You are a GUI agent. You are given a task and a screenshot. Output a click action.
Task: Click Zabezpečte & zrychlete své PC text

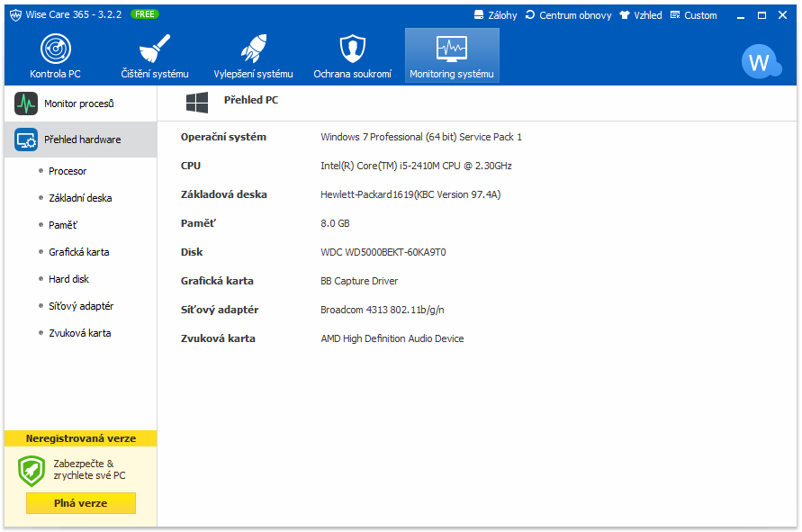[89, 470]
